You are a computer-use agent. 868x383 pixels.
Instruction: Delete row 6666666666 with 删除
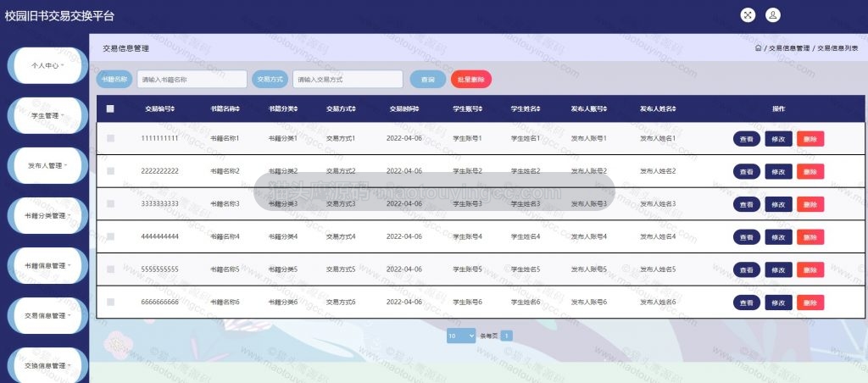(810, 303)
